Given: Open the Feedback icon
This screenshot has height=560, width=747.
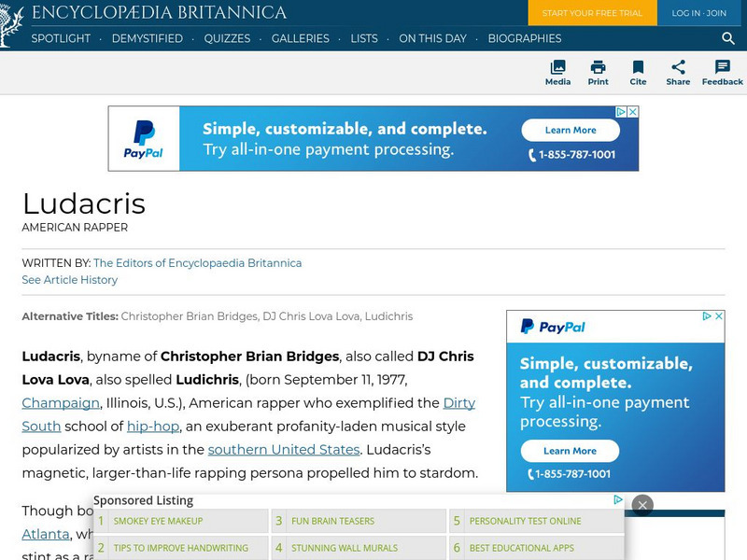Looking at the screenshot, I should tap(722, 73).
